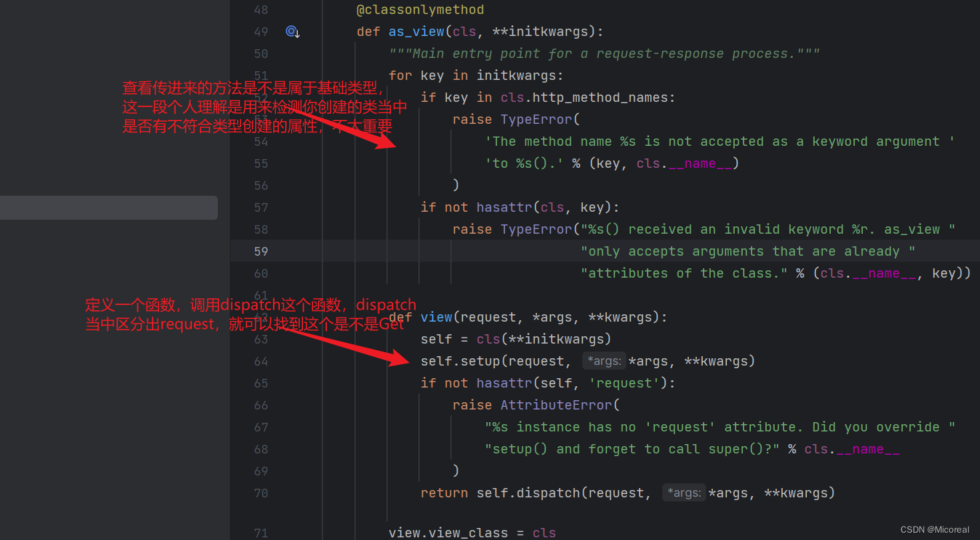Click the "only accepts arguments that are already" string
Screen dimensions: 980x540
747,251
